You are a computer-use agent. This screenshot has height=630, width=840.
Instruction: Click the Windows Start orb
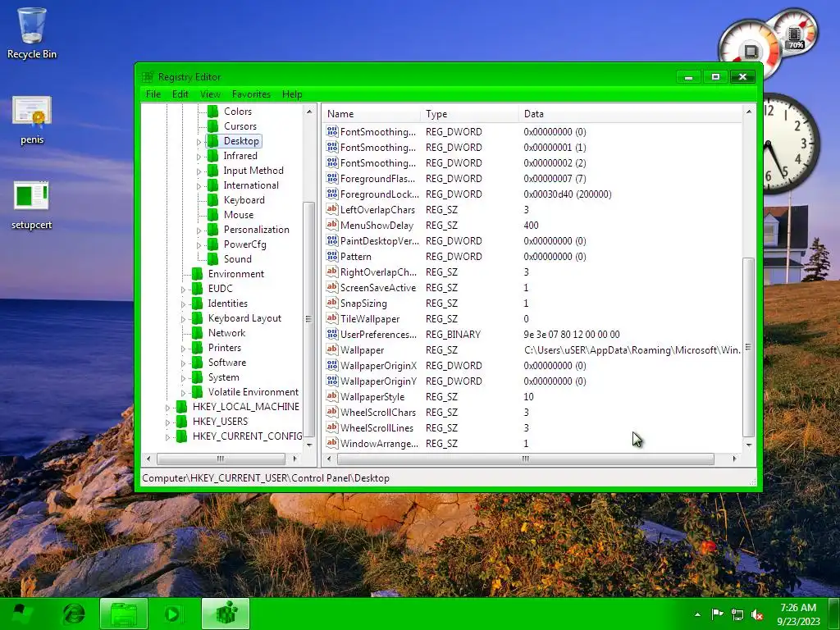tap(21, 614)
